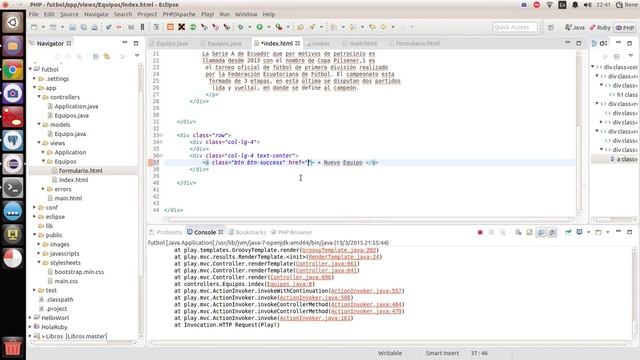Open the screenshot camera app in the dock
This screenshot has height=360, width=640.
13,93
